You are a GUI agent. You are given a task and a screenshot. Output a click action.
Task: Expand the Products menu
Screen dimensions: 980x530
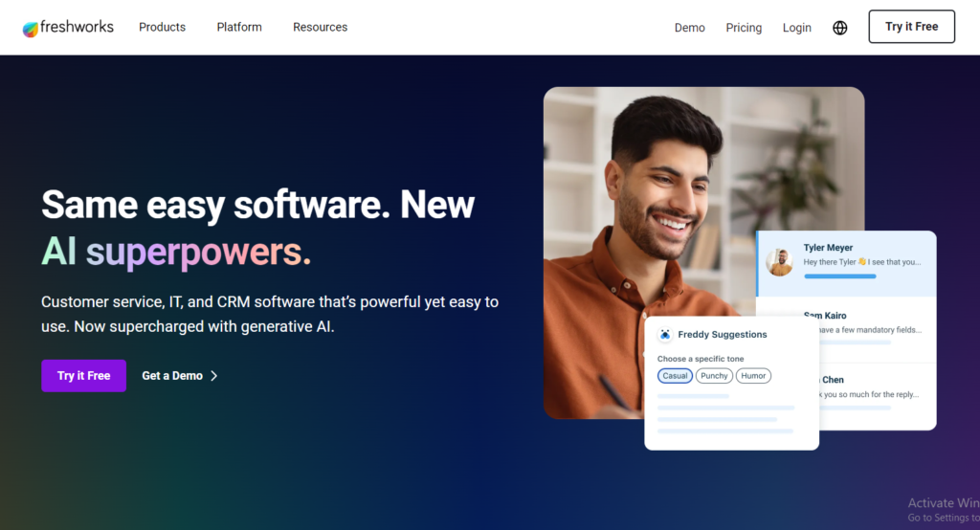click(x=162, y=27)
